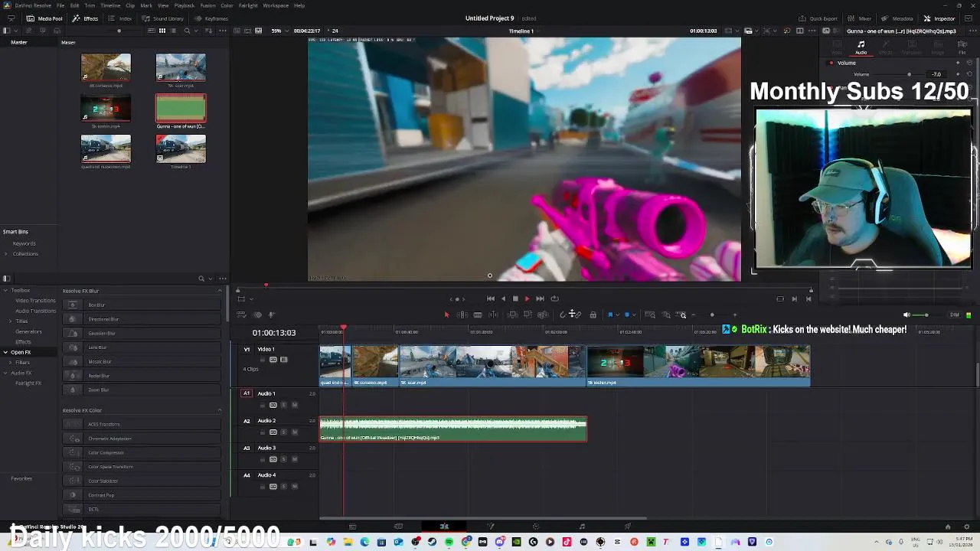This screenshot has height=551, width=980.
Task: Play the timeline with the play button
Action: (527, 298)
